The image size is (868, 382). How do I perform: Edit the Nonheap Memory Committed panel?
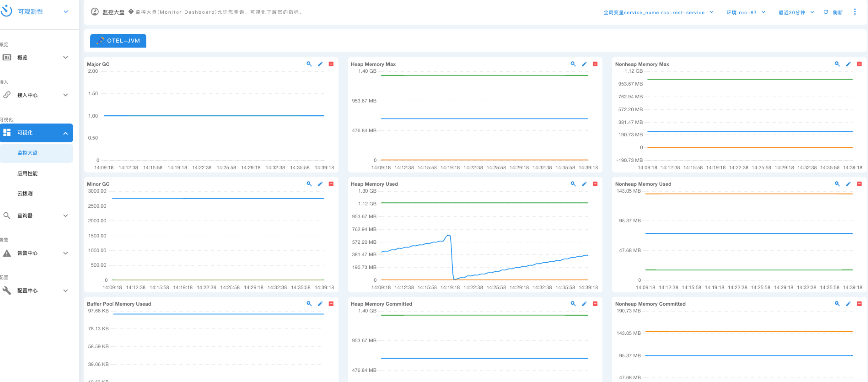pos(849,304)
